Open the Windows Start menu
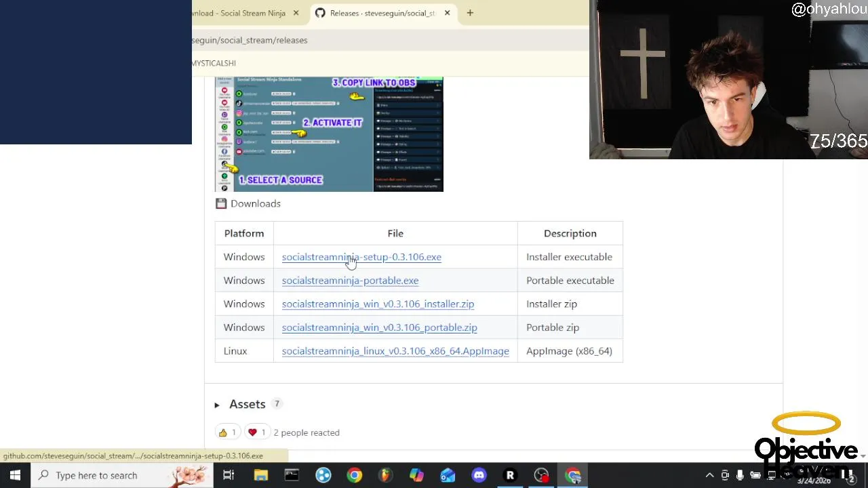 15,475
